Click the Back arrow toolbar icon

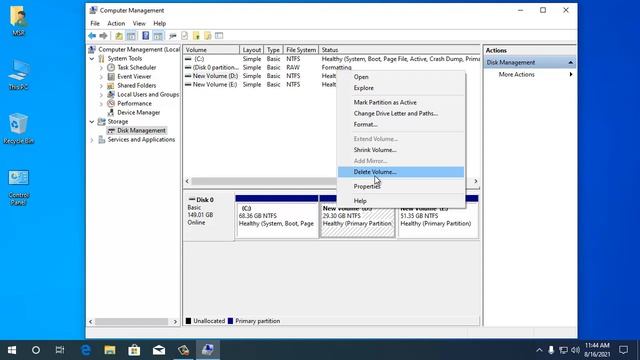(92, 36)
